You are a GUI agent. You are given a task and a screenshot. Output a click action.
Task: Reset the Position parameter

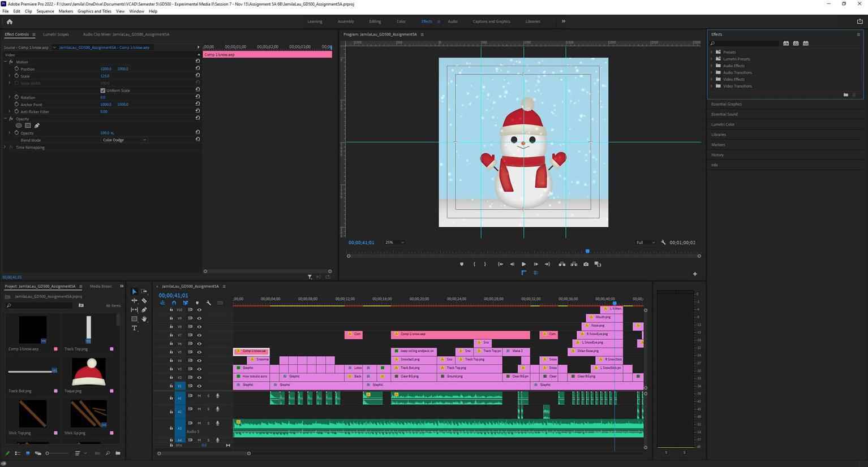coord(197,68)
